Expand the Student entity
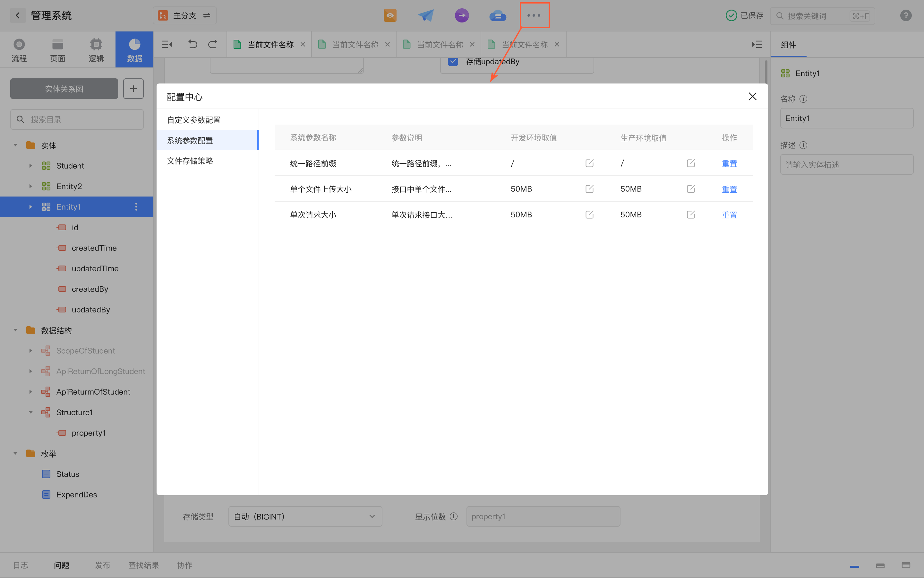 click(30, 165)
